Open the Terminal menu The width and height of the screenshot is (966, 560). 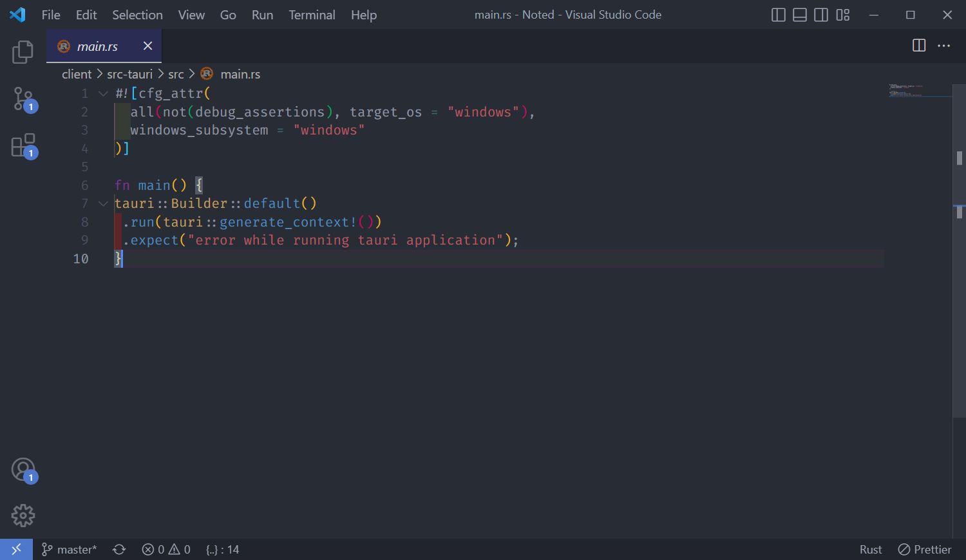(312, 14)
